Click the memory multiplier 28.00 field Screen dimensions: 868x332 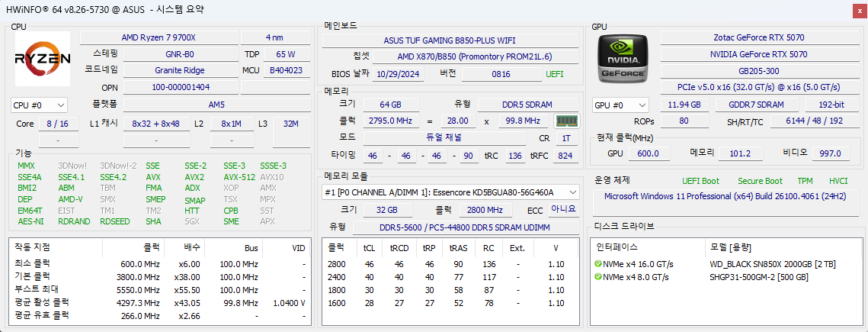point(458,121)
